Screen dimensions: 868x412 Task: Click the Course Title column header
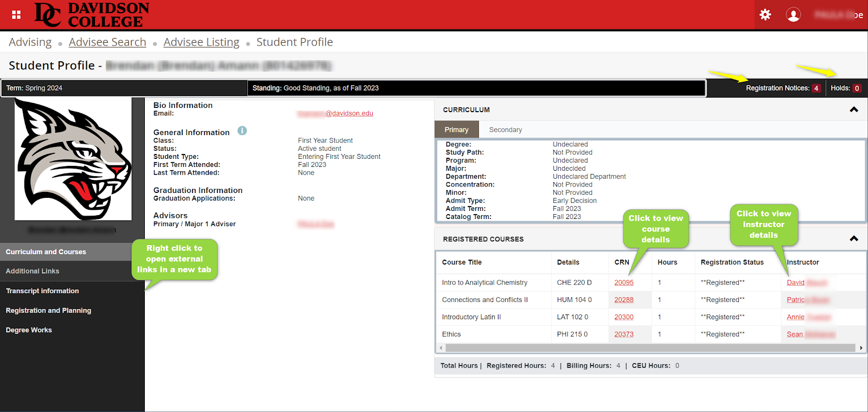(462, 262)
